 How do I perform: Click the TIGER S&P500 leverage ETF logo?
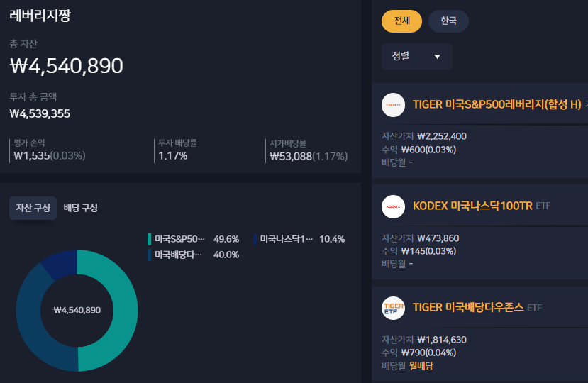(x=393, y=105)
